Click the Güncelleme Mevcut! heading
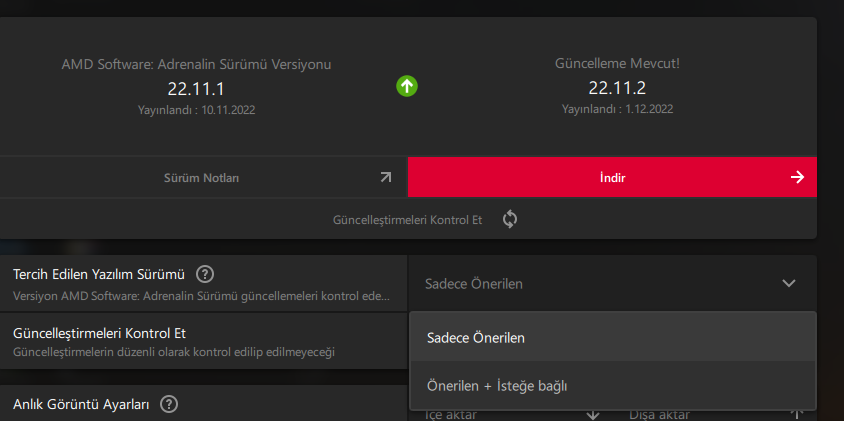This screenshot has width=844, height=421. (617, 64)
